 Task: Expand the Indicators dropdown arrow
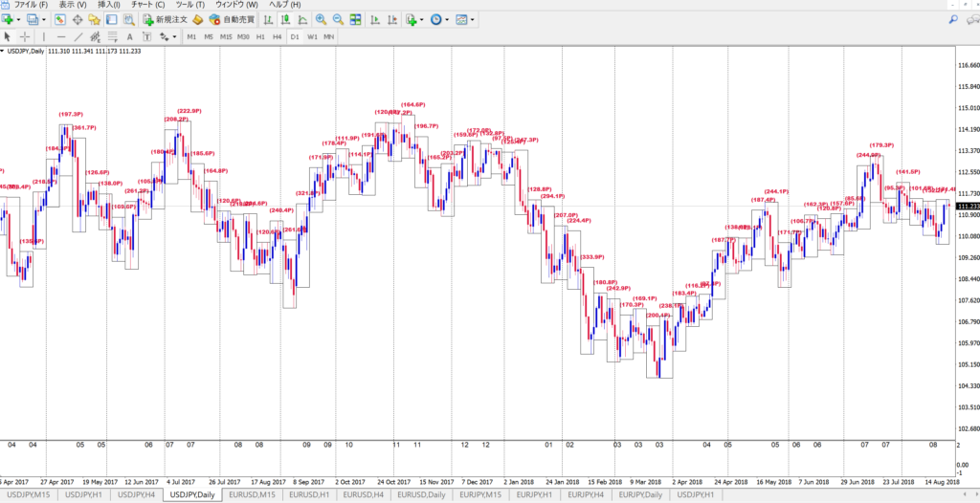click(422, 19)
